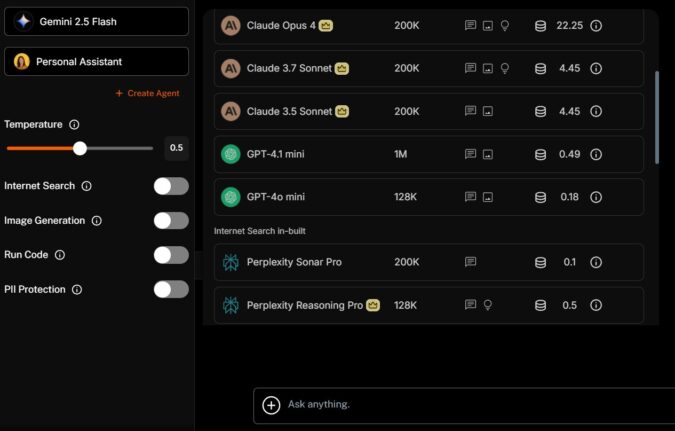Click the Temperature slider handle
This screenshot has width=675, height=431.
pyautogui.click(x=80, y=148)
